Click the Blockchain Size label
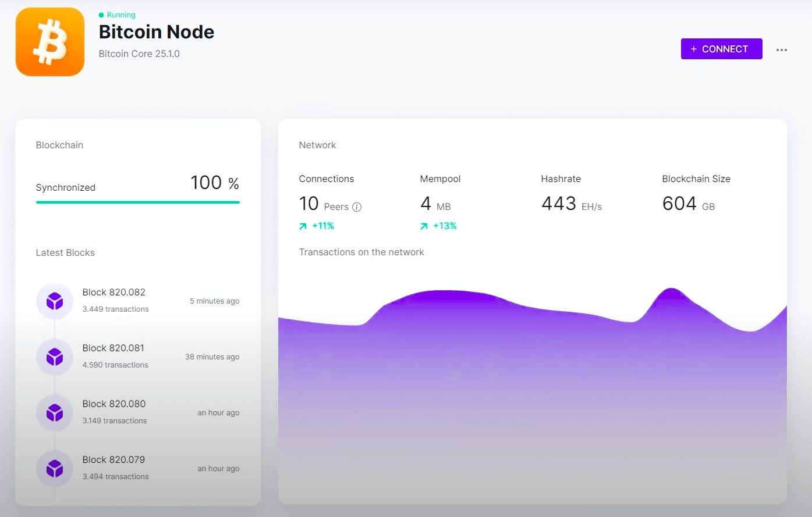Screen dimensions: 812x517 click(x=696, y=179)
